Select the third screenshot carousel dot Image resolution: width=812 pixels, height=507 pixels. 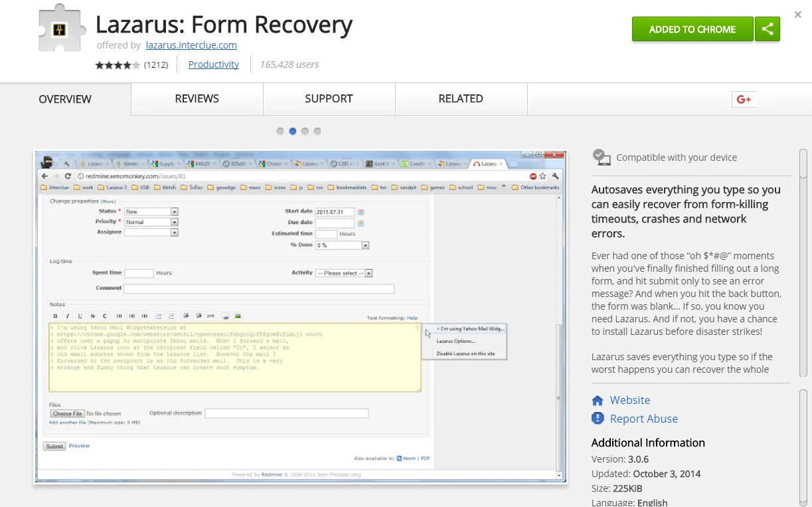305,132
